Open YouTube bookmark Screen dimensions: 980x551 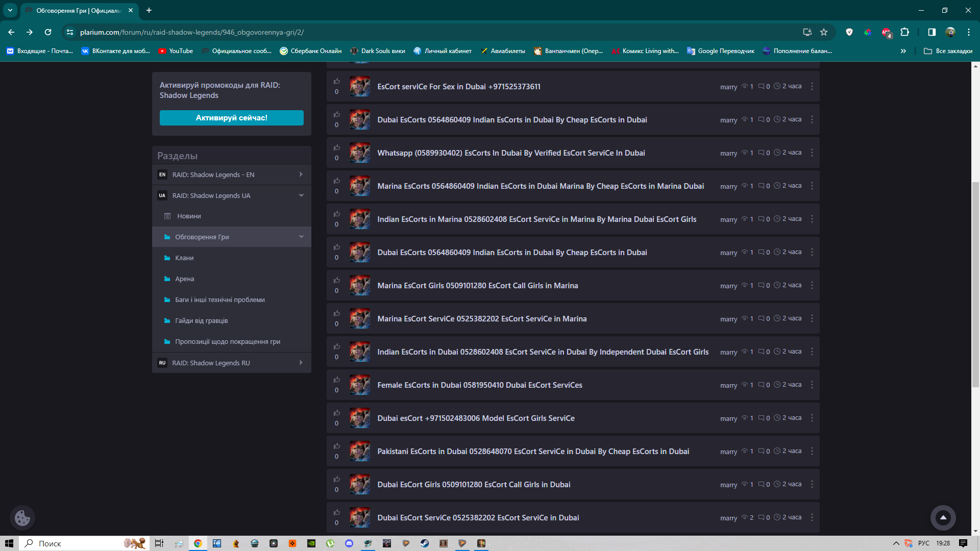(176, 51)
